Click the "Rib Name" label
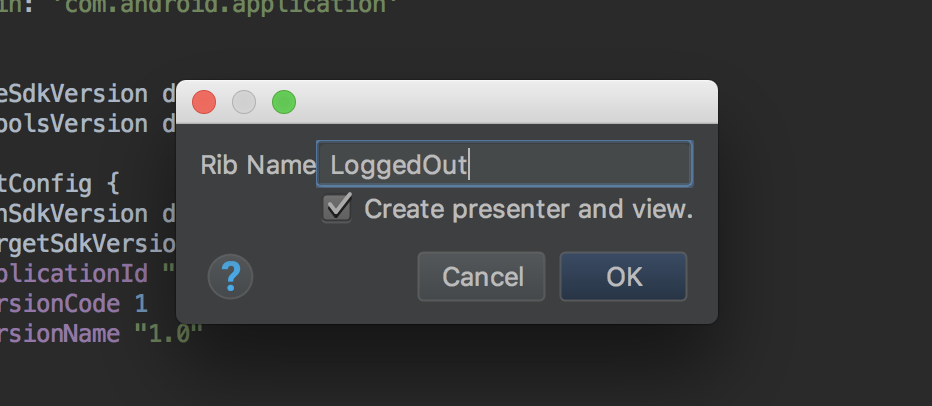This screenshot has width=932, height=406. [258, 165]
